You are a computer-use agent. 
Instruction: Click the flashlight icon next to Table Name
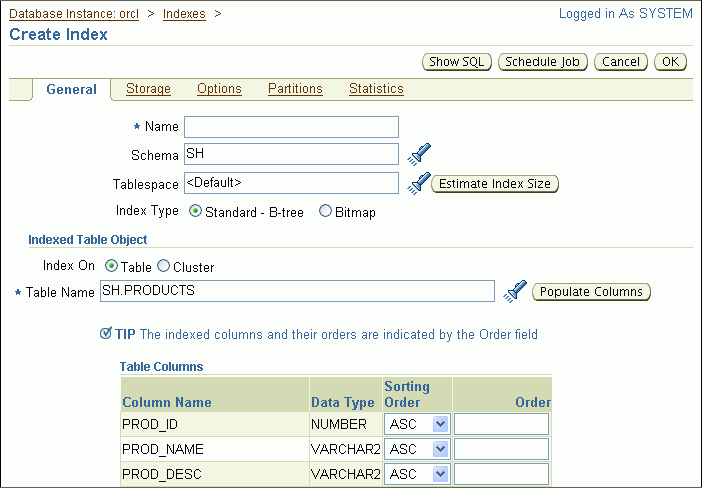(515, 291)
